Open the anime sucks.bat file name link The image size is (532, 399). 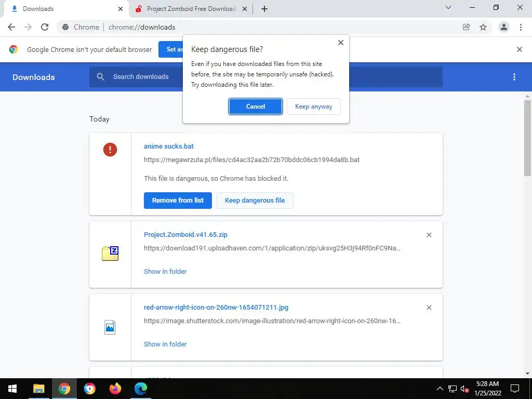tap(169, 146)
